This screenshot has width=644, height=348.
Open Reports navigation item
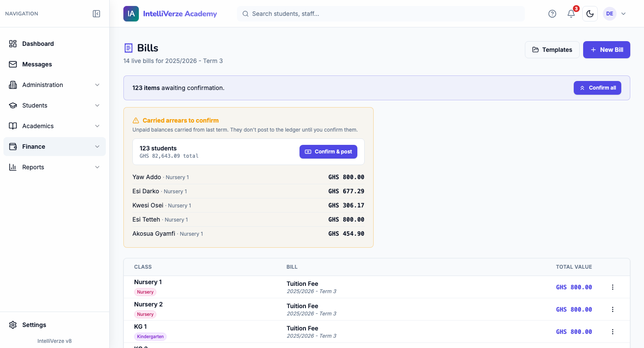tap(54, 167)
